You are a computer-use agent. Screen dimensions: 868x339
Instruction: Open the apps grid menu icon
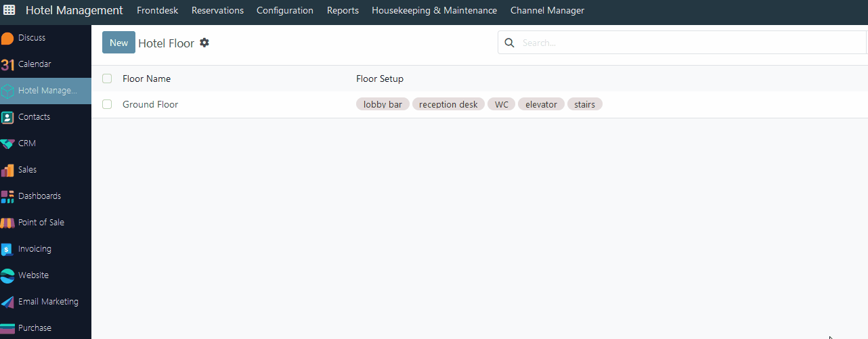[x=9, y=10]
